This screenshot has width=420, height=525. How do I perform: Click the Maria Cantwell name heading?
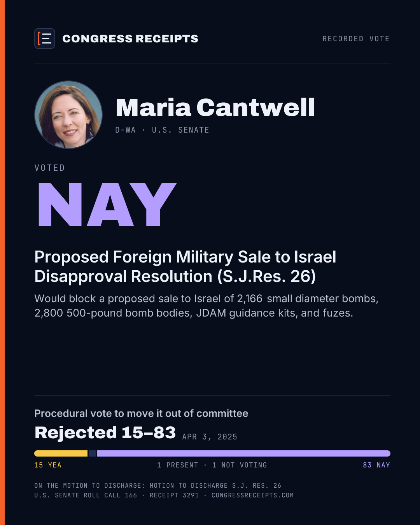215,107
